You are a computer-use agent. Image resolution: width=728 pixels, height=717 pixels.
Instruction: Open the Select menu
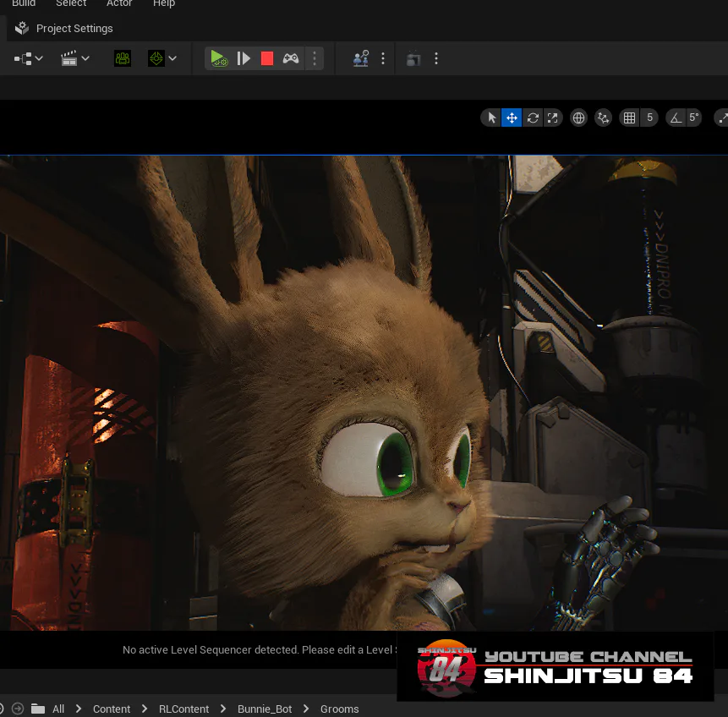point(71,3)
